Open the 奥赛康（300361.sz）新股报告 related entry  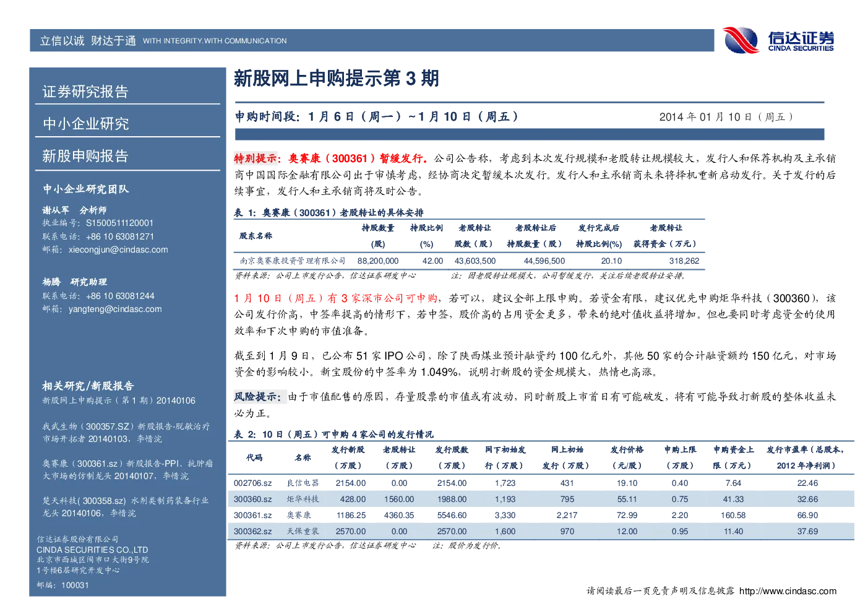pyautogui.click(x=127, y=470)
